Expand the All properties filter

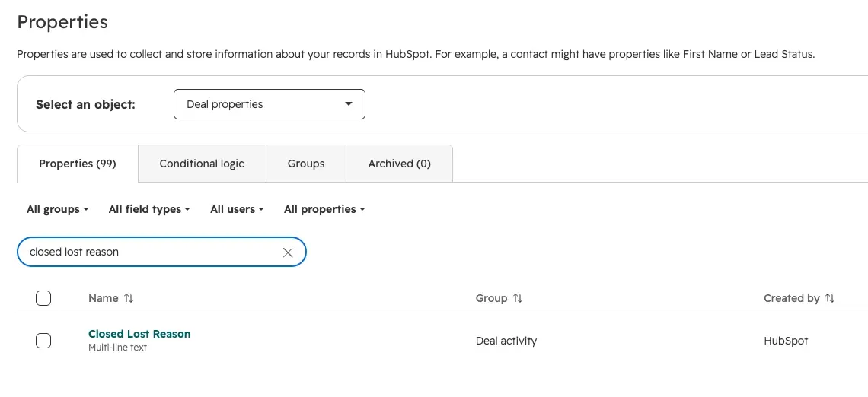point(324,210)
